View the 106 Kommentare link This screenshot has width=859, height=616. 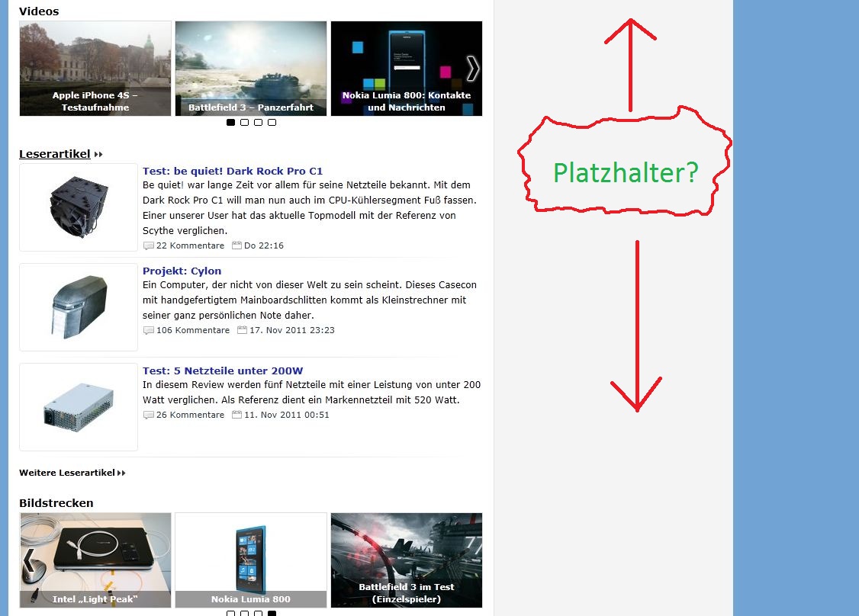pos(193,330)
